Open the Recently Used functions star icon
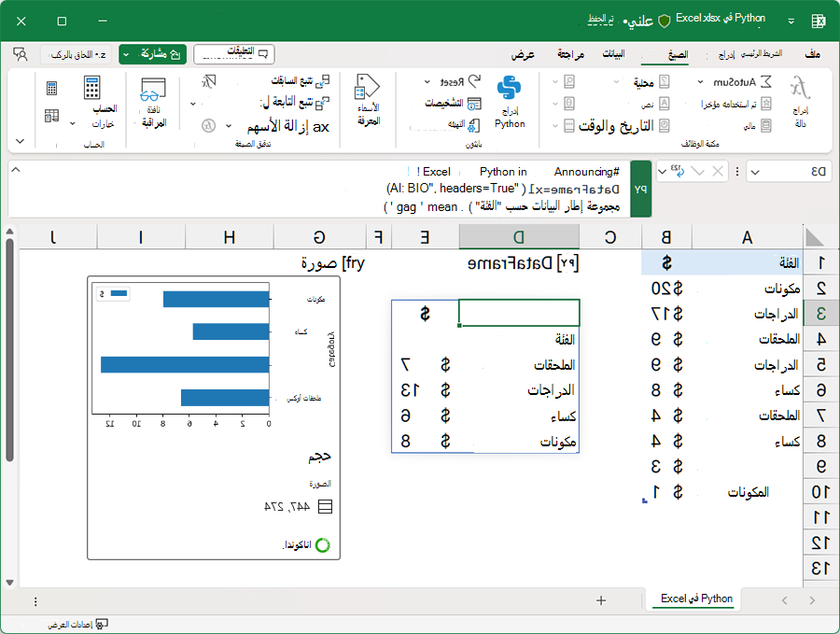This screenshot has height=634, width=840. point(766,104)
